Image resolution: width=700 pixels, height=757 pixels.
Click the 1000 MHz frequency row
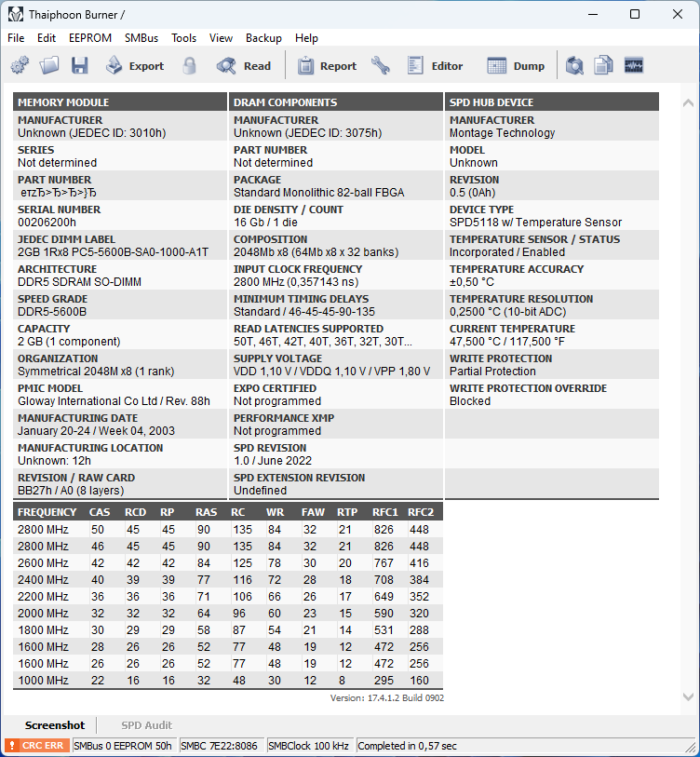click(x=228, y=681)
